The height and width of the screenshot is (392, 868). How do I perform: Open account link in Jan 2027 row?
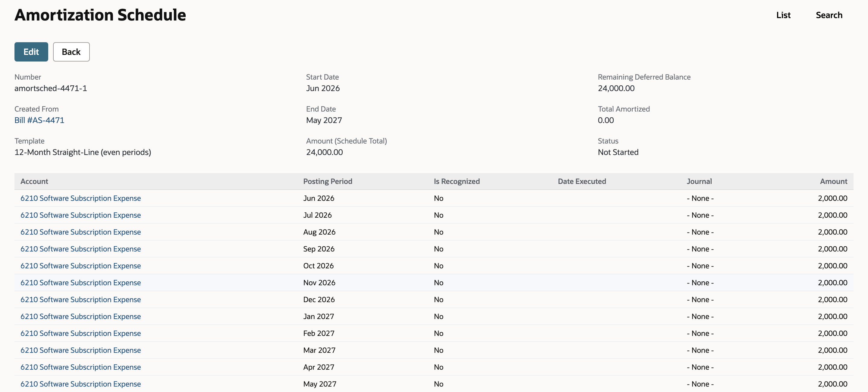(x=80, y=316)
